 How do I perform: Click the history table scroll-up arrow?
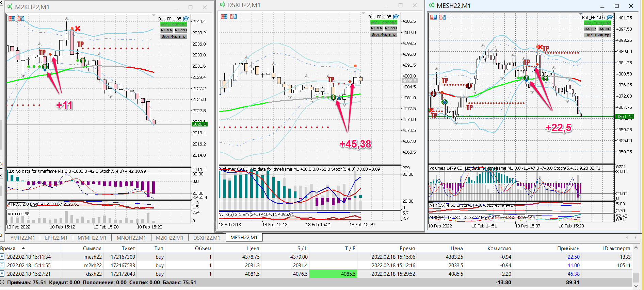(635, 248)
